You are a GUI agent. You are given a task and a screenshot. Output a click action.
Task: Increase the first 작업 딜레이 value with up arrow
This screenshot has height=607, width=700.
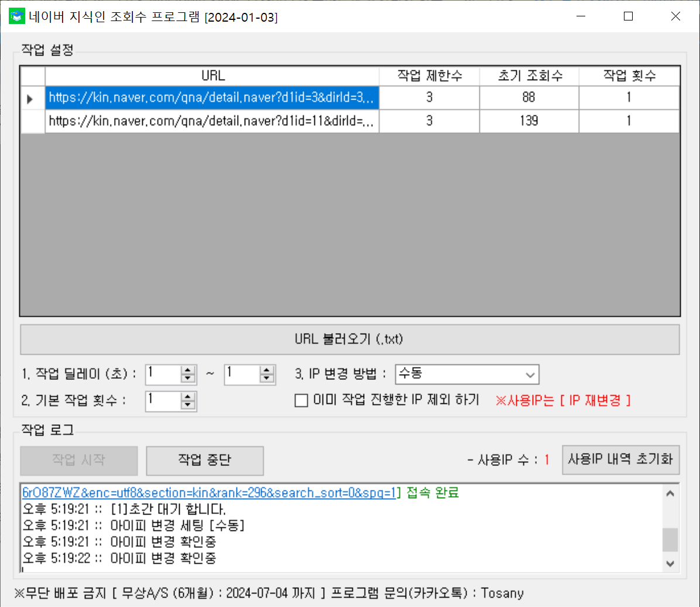click(x=188, y=370)
